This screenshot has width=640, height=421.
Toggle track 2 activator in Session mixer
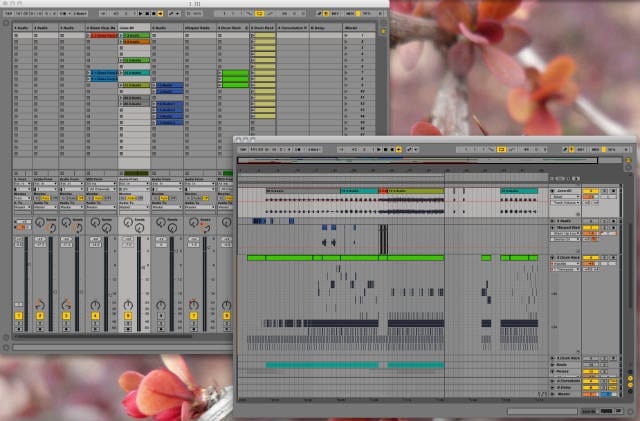coord(40,316)
